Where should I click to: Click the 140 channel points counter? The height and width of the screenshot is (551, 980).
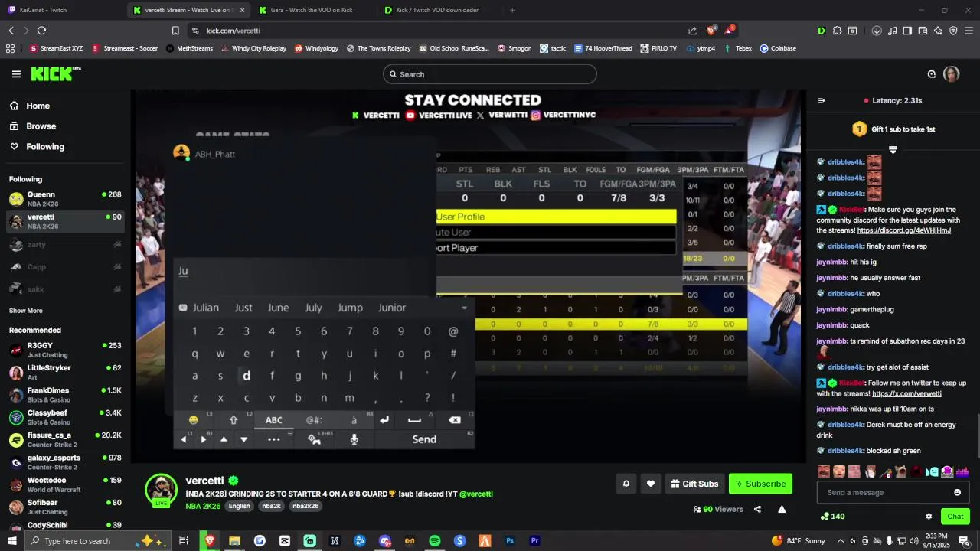(x=832, y=517)
